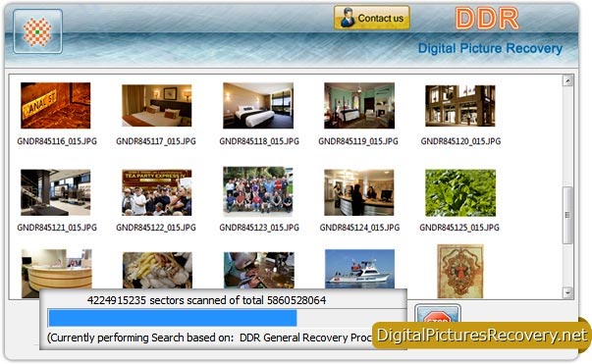
Task: Select the white yacht boat thumbnail
Action: [x=359, y=269]
